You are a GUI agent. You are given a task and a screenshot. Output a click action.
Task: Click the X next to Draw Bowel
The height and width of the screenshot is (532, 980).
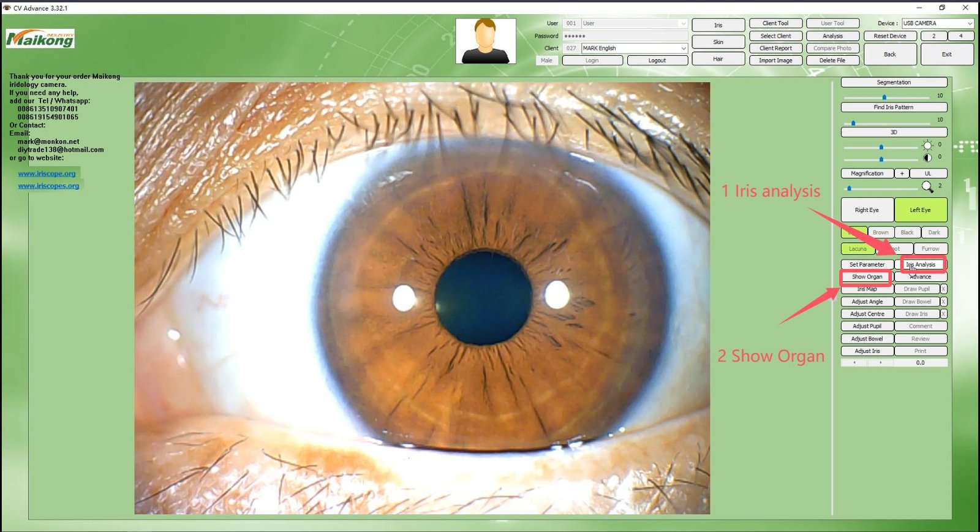(944, 302)
